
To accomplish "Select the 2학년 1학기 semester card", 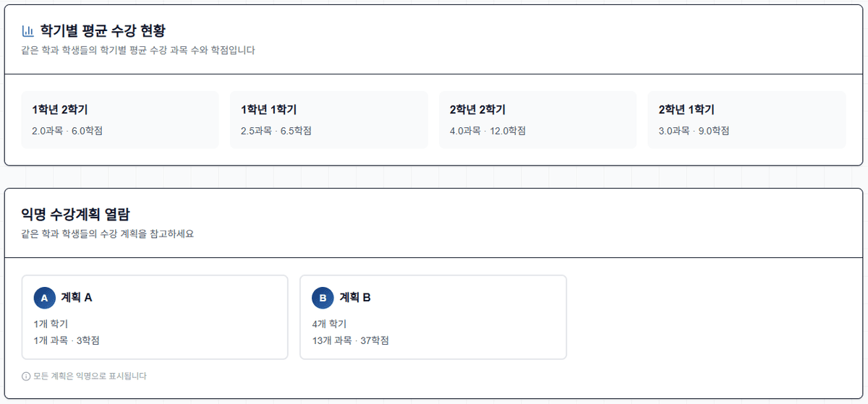I will pyautogui.click(x=746, y=120).
